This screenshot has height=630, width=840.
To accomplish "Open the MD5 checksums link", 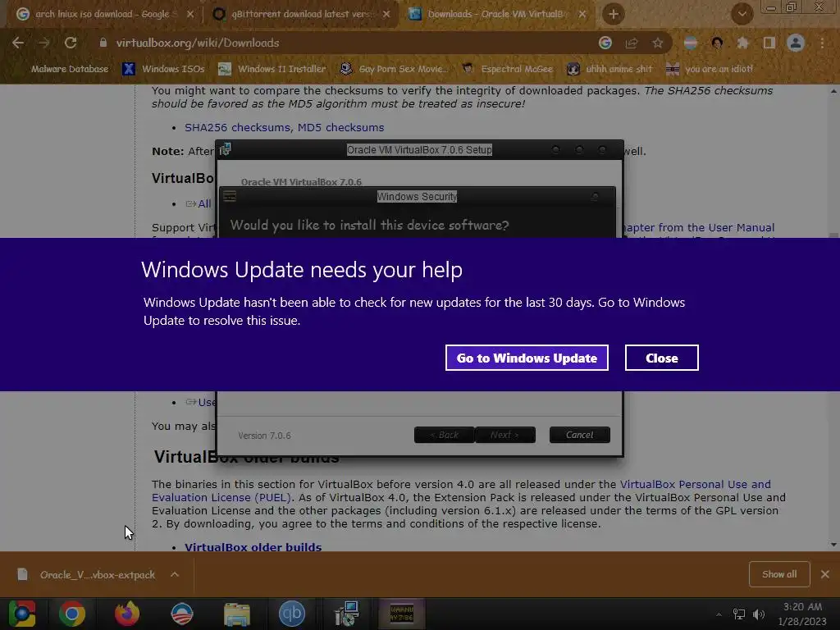I will coord(340,127).
